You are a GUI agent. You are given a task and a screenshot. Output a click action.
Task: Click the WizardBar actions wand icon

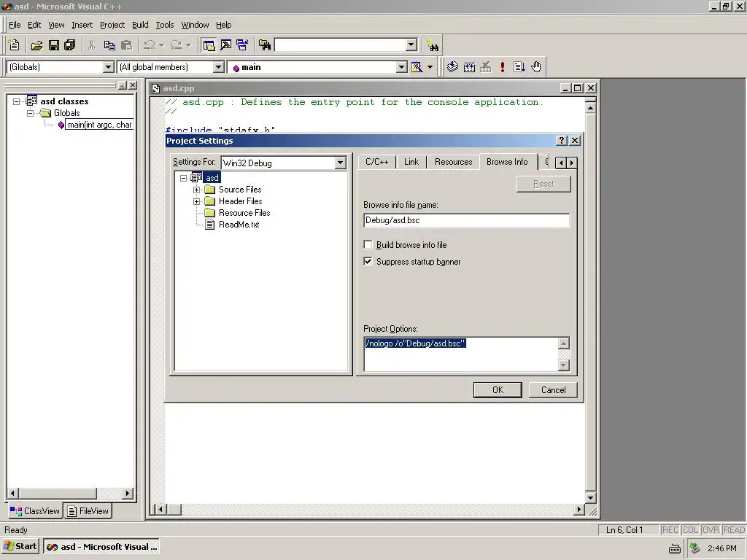click(x=417, y=67)
